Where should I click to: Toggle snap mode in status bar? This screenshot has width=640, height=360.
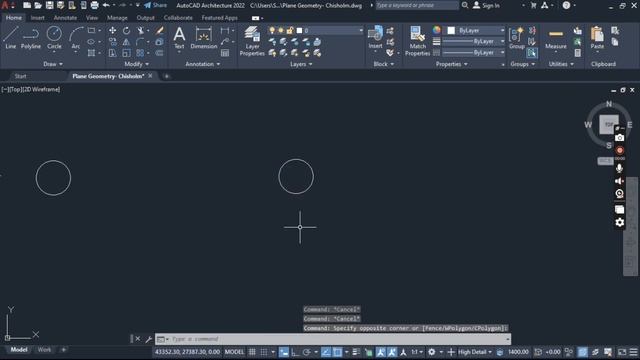(264, 352)
